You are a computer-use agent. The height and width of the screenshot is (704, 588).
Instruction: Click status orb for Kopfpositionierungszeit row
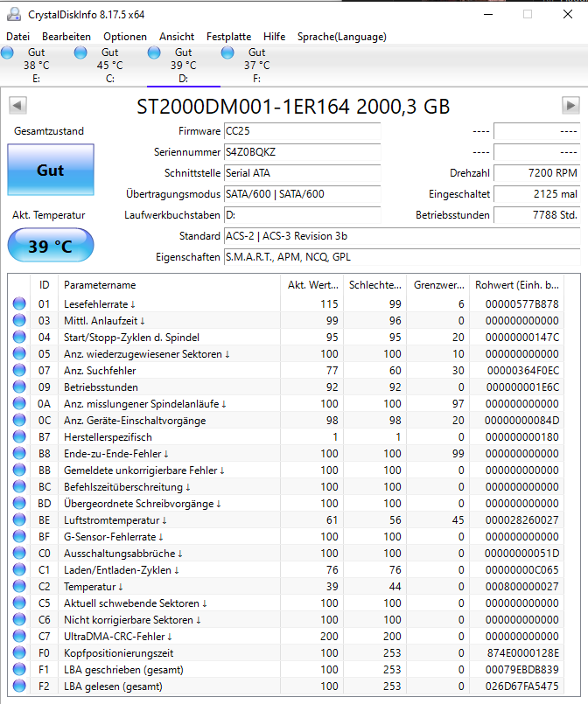[x=19, y=652]
